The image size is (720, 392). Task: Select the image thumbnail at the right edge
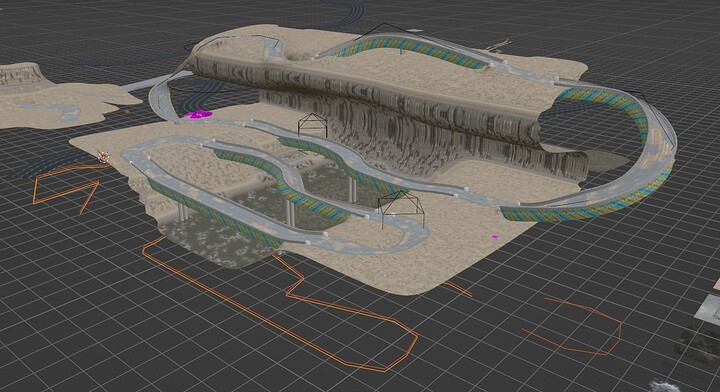(x=707, y=308)
